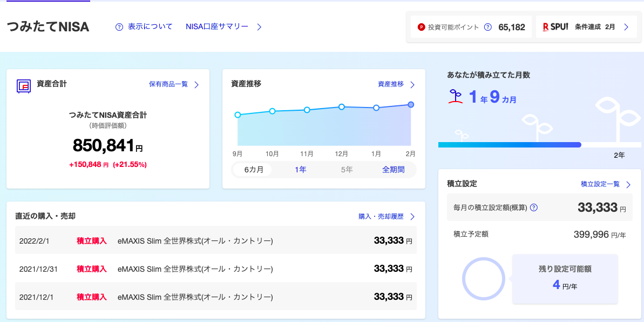
Task: Click the help icon next to 毎月の積立設定額
Action: (534, 207)
